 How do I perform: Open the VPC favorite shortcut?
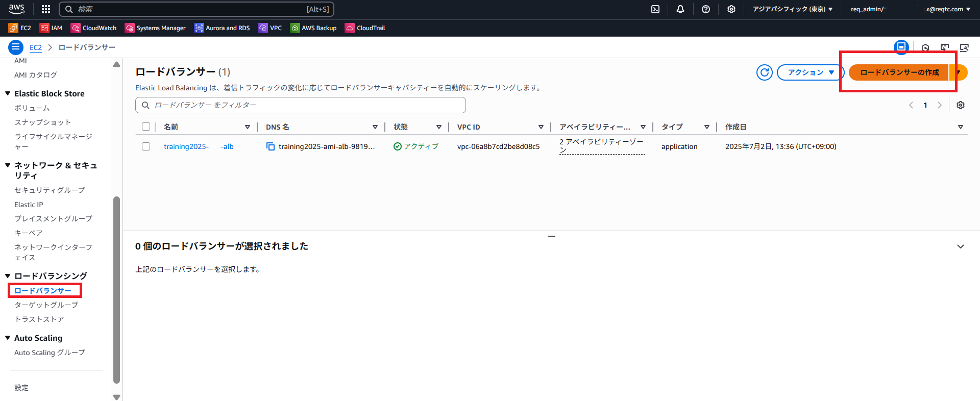270,28
